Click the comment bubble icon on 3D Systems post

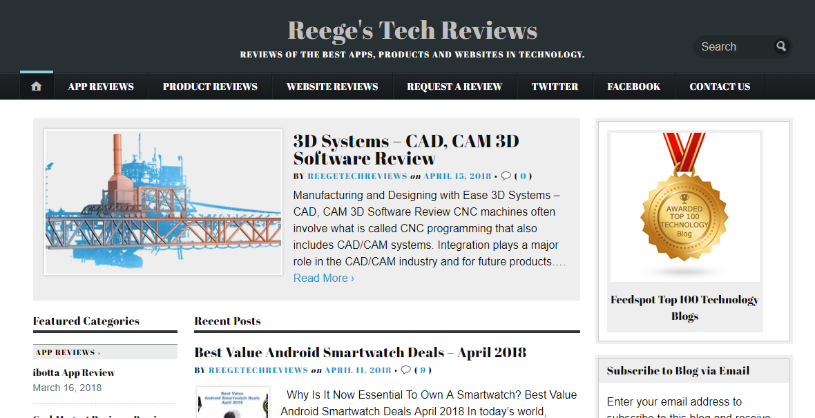(x=506, y=176)
